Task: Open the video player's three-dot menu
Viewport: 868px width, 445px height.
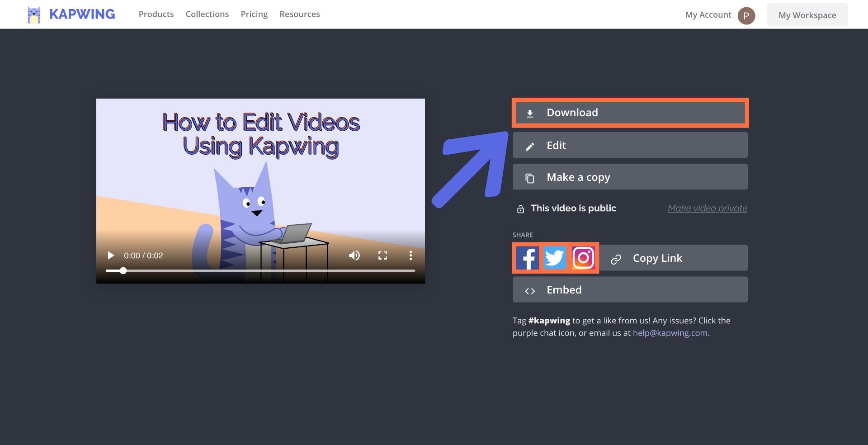Action: click(410, 256)
